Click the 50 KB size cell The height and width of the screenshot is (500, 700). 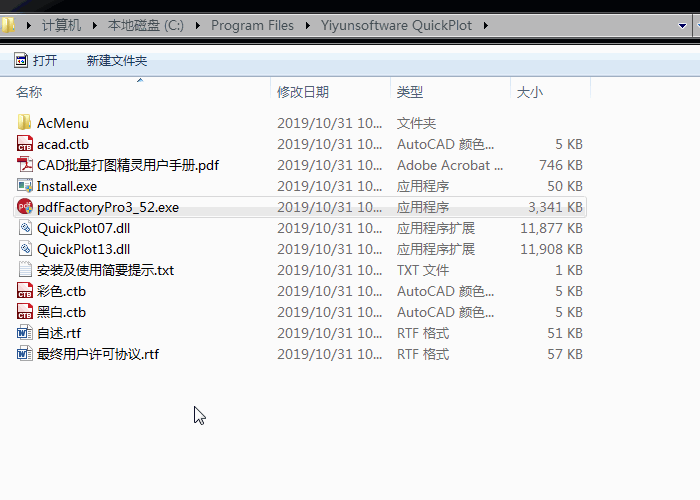(565, 186)
